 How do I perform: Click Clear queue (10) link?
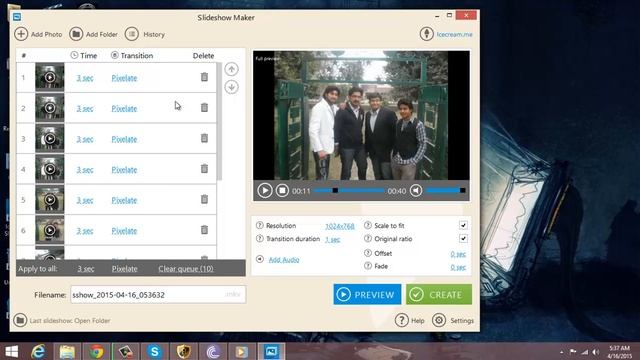point(186,269)
